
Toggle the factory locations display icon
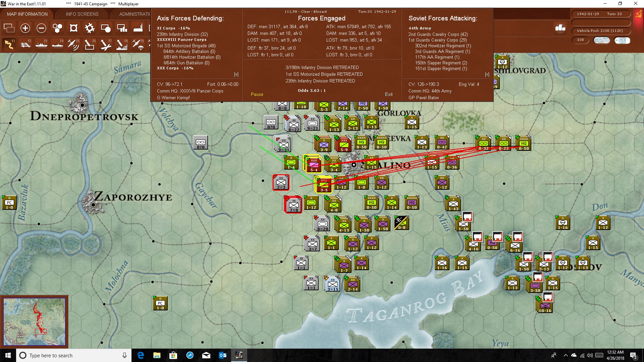pos(138,28)
